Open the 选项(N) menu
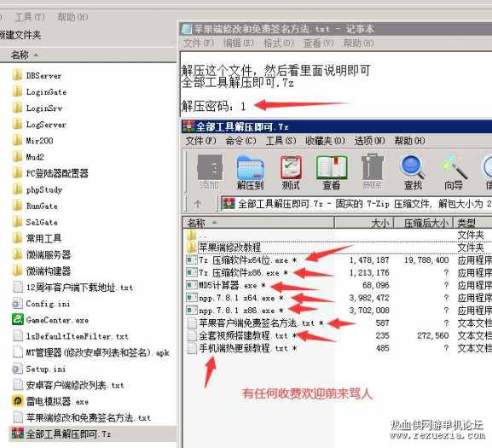492x448 pixels. pyautogui.click(x=369, y=141)
